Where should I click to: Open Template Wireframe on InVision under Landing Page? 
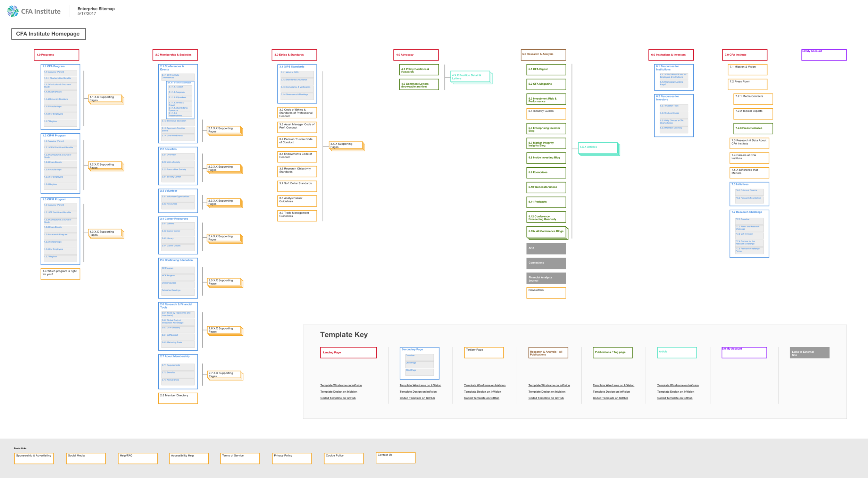pyautogui.click(x=341, y=385)
